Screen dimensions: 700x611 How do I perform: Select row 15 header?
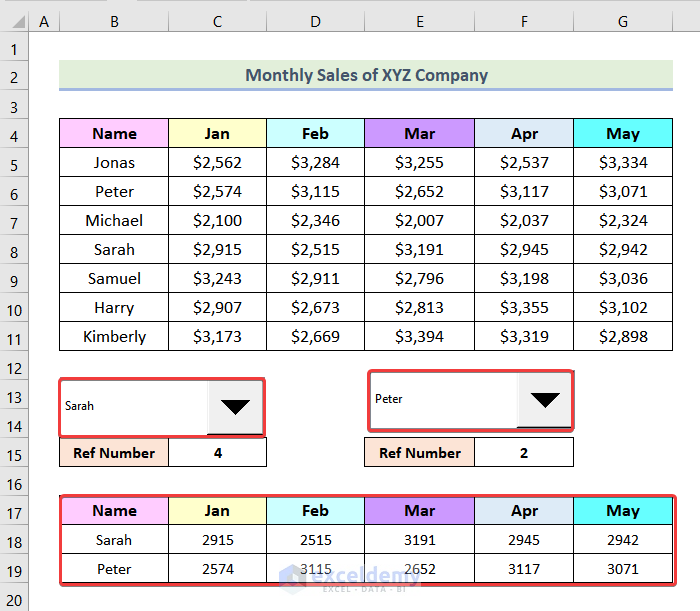coord(16,453)
